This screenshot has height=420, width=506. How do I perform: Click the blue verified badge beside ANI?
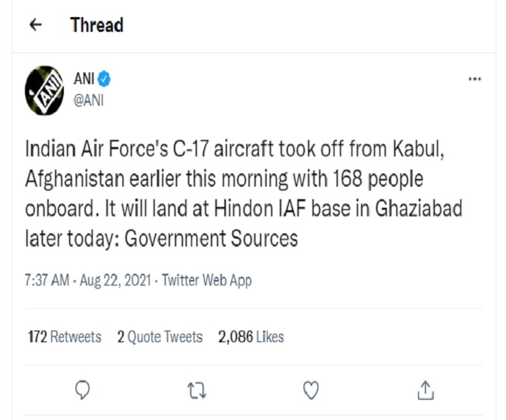coord(105,79)
